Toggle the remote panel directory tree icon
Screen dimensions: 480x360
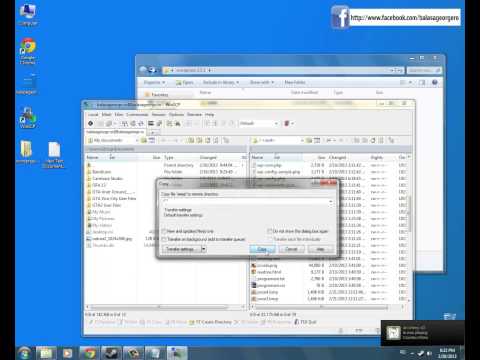point(391,140)
